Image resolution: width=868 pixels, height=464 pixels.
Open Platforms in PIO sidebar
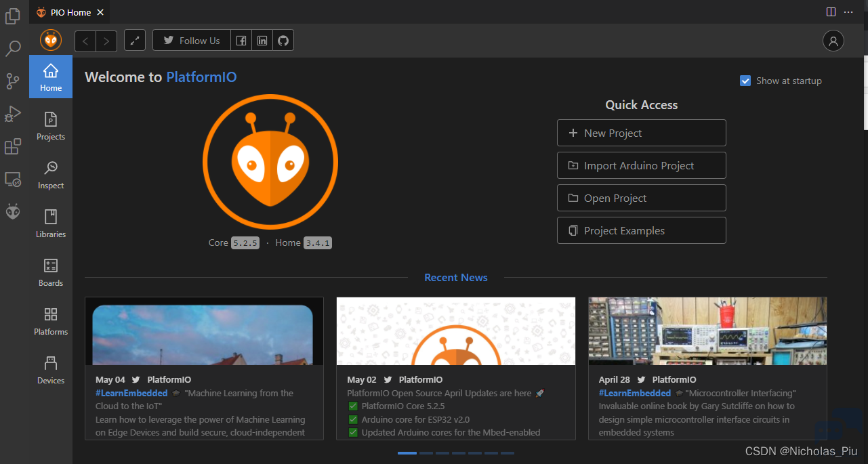[x=51, y=320]
